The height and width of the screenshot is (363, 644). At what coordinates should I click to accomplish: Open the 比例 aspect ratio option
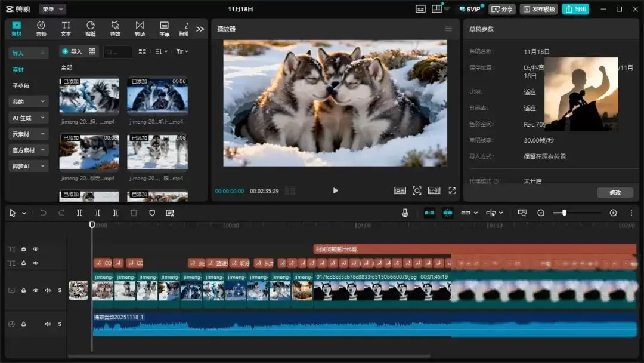(x=434, y=190)
